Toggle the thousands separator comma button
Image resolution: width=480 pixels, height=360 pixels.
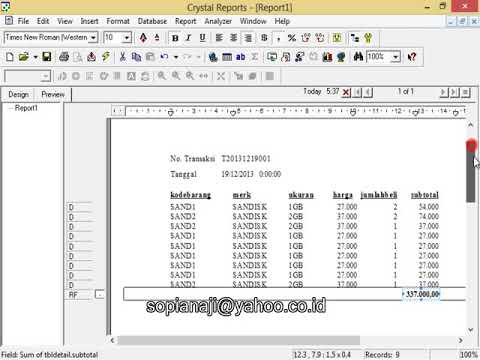(x=278, y=38)
